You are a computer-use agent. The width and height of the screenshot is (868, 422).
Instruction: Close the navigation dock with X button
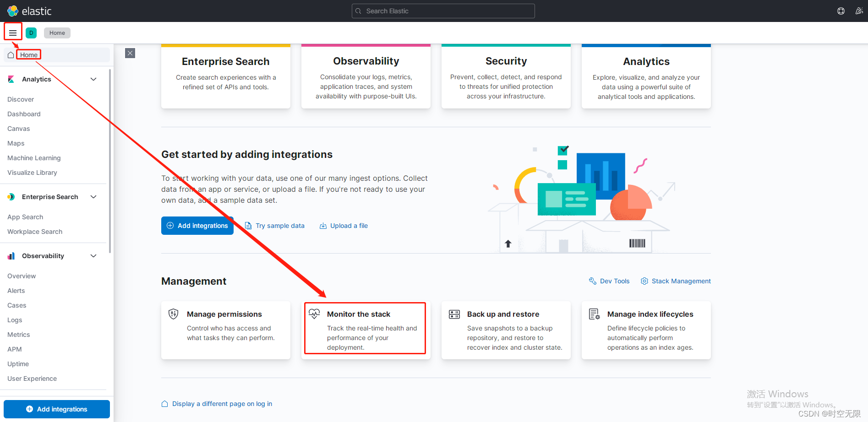pos(130,53)
